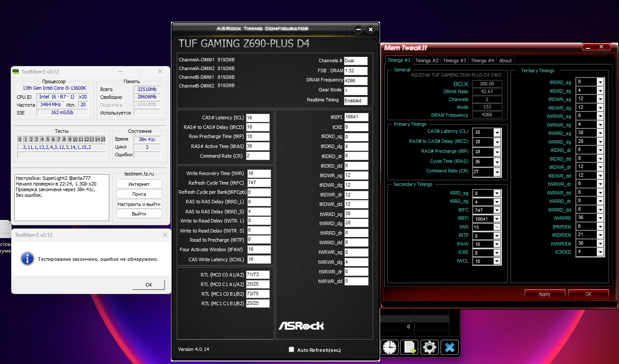
Task: Click the '162 mS/Gb' SSE value
Action: (x=62, y=113)
